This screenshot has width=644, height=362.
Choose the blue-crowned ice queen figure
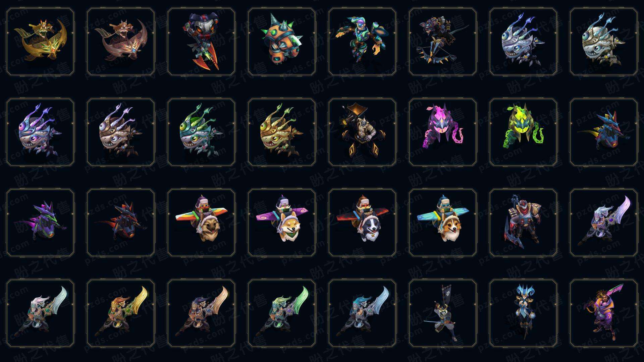[x=523, y=313]
